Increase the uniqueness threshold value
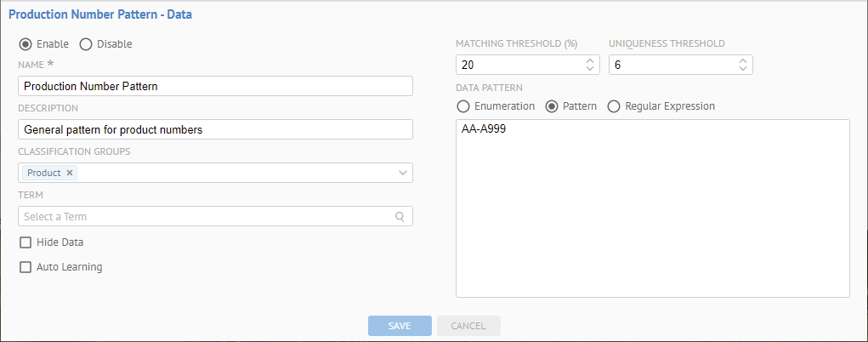This screenshot has width=868, height=342. [x=742, y=61]
